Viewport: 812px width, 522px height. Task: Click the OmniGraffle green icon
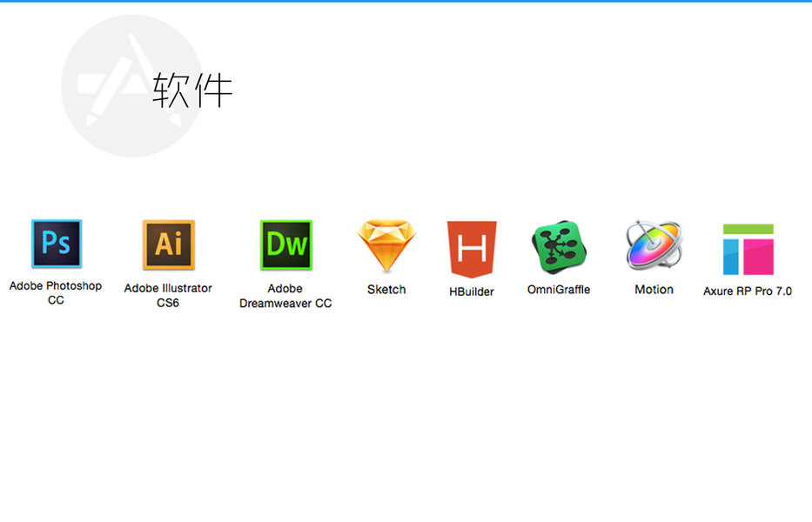[x=560, y=247]
